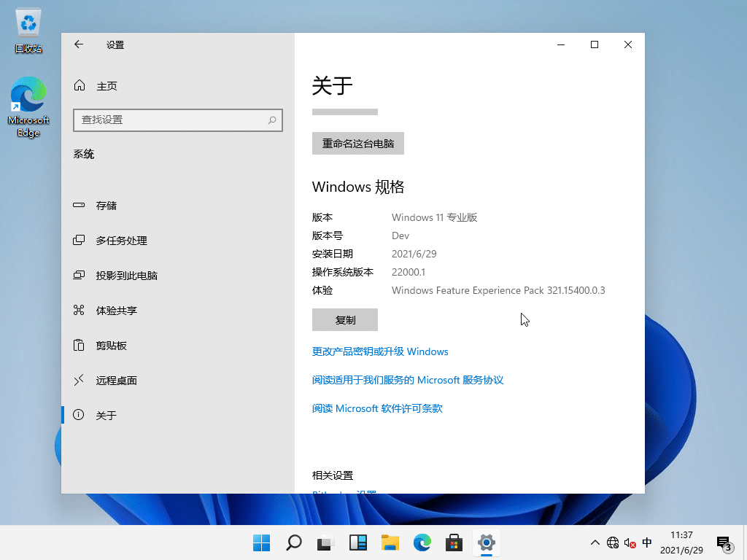Minimize the Settings window
The width and height of the screenshot is (747, 560).
point(561,44)
